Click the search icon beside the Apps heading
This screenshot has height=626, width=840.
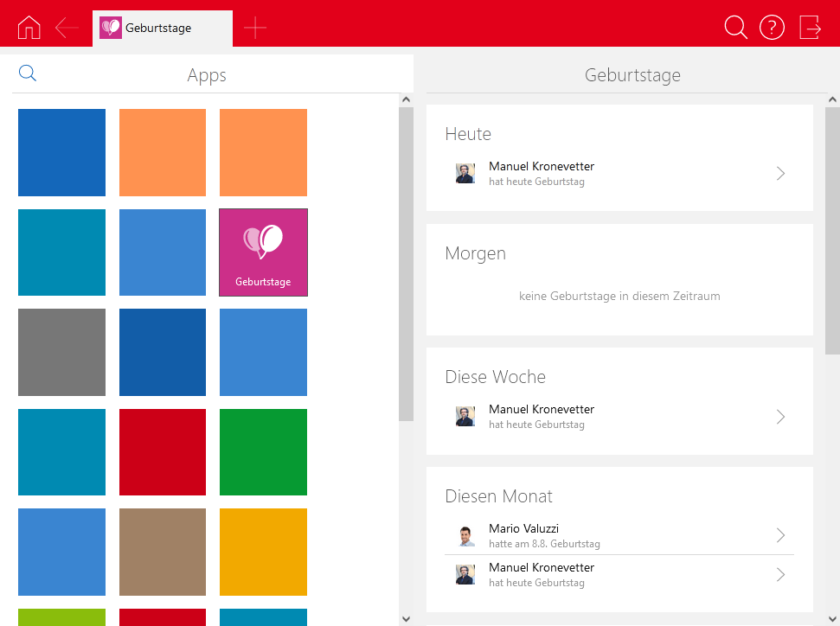point(28,74)
